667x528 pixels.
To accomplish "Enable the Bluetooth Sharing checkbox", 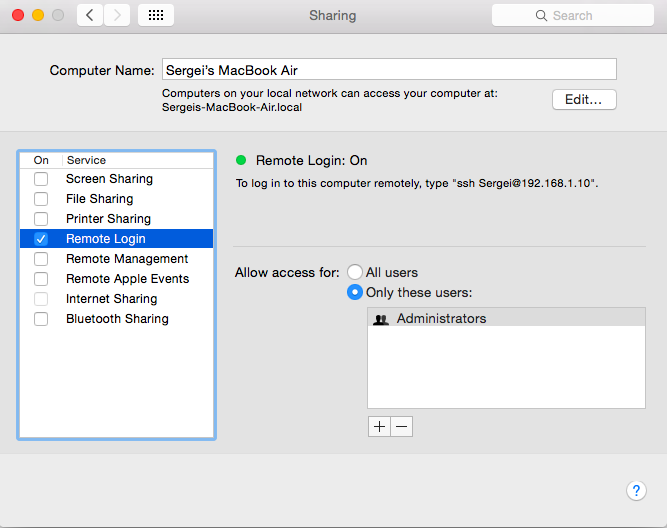I will [x=41, y=319].
